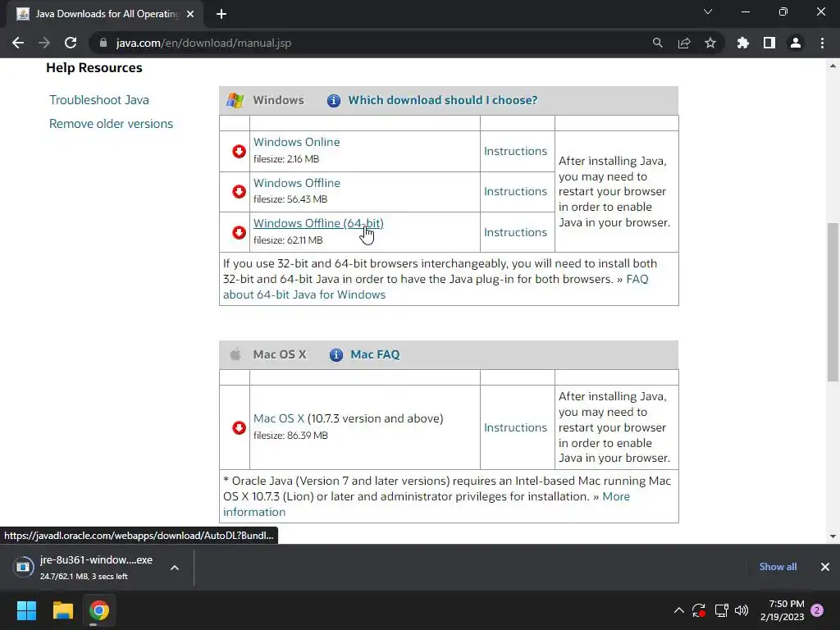Toggle the browser side panel

pos(769,43)
